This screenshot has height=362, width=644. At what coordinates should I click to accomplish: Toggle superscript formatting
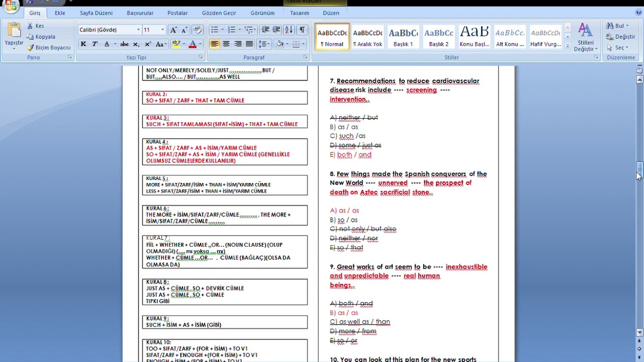147,44
